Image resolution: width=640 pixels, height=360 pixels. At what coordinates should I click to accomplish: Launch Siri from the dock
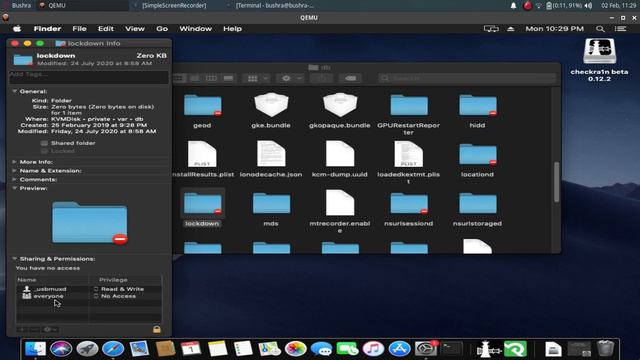(x=61, y=349)
